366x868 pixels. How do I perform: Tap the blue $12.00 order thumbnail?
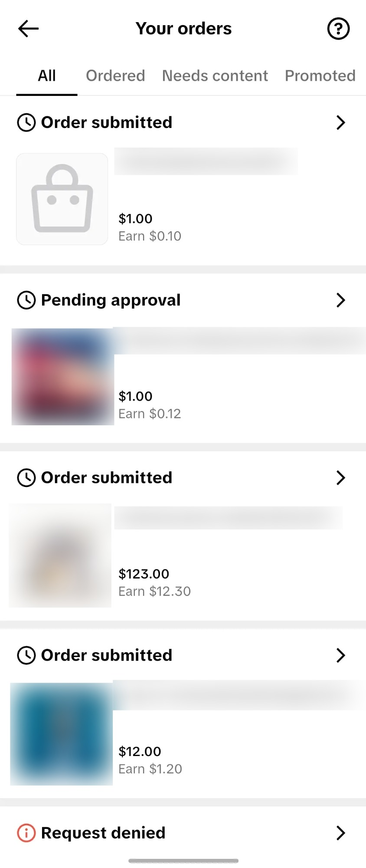(x=62, y=733)
